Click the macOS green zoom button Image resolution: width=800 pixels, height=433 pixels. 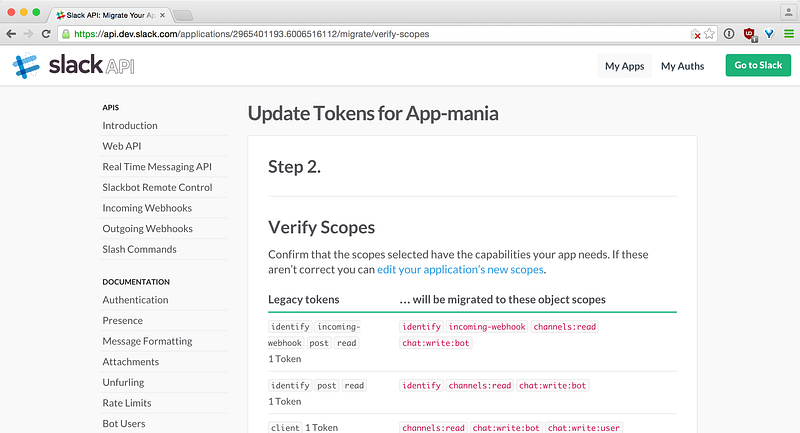36,12
